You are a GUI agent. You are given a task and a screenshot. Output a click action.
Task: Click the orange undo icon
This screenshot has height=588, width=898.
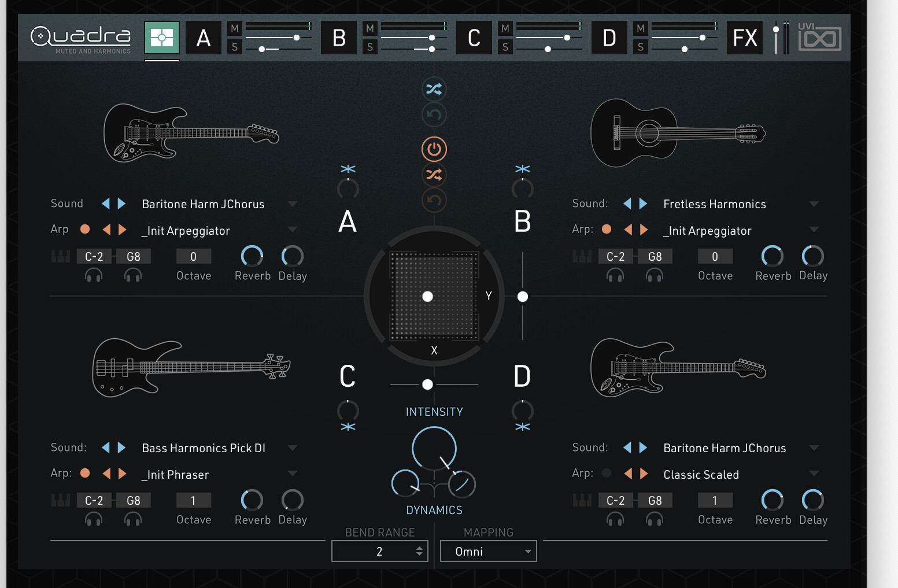click(434, 200)
